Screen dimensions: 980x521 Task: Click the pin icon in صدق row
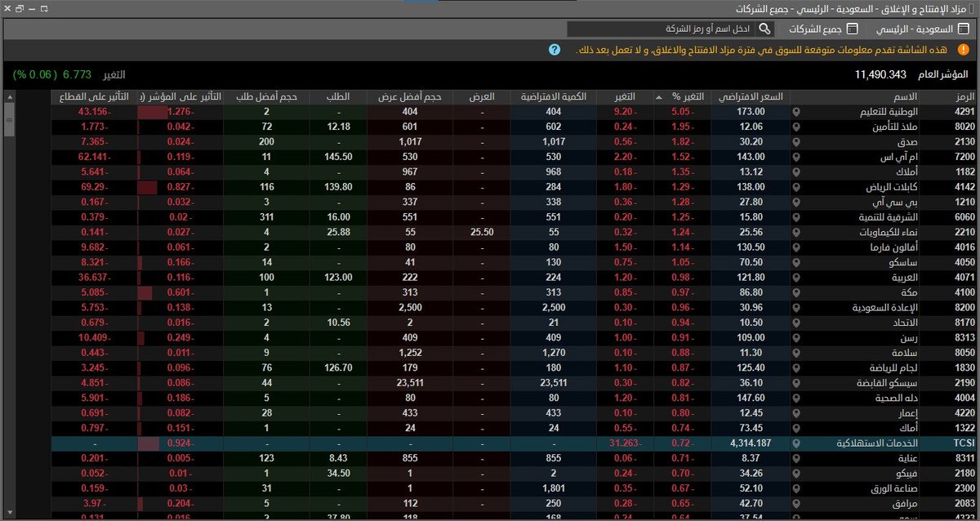tap(795, 142)
